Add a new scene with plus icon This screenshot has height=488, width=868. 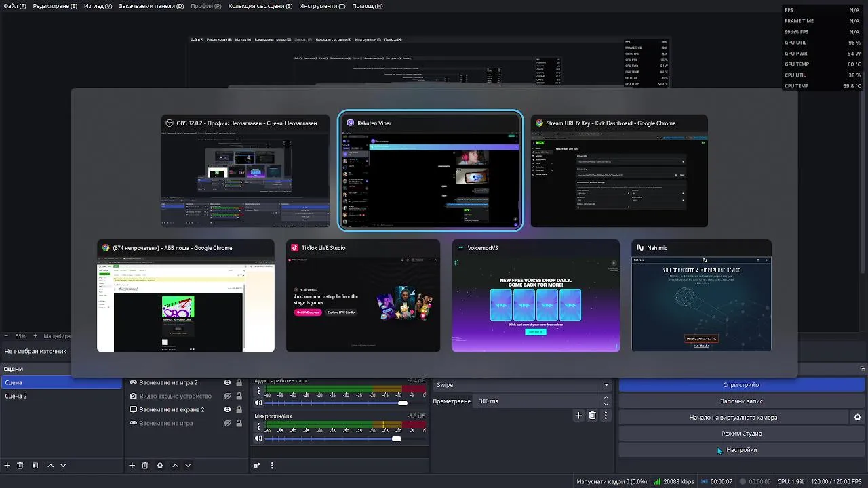[x=7, y=466]
